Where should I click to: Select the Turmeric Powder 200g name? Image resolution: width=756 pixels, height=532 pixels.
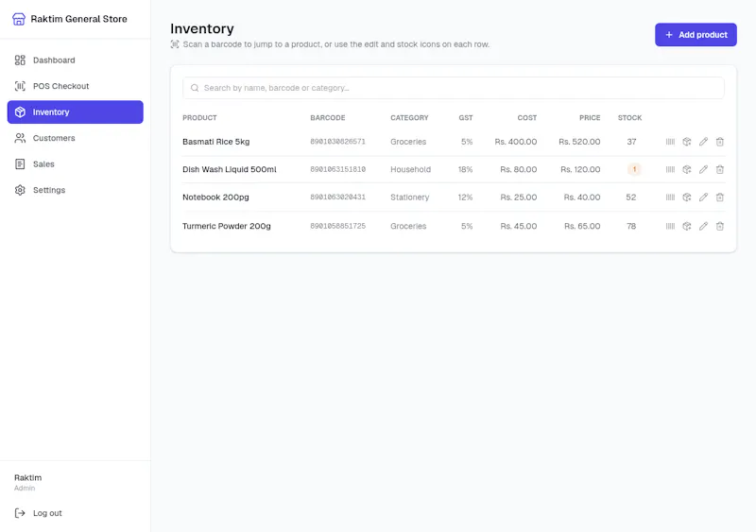pos(227,226)
